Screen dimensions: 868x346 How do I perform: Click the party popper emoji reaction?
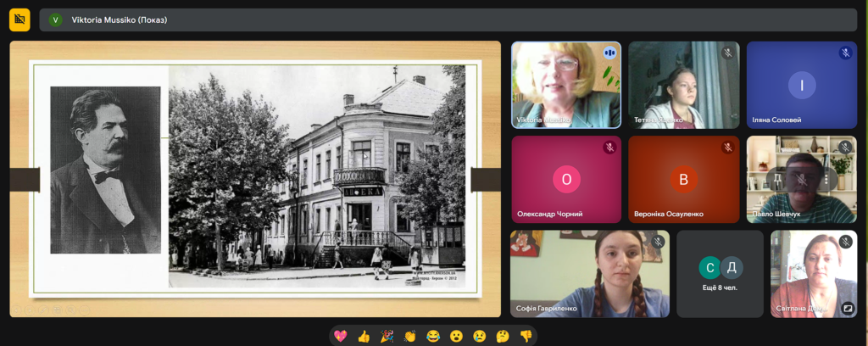pos(387,337)
